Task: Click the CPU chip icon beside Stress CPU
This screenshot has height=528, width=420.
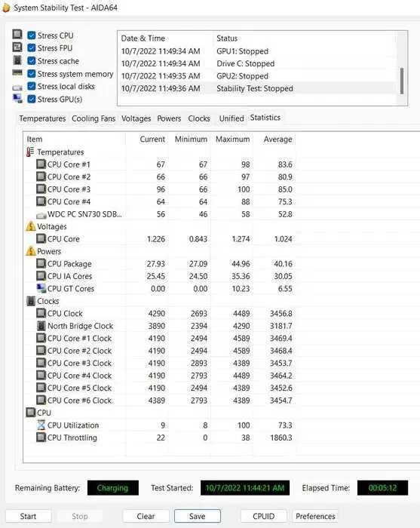Action: (x=17, y=35)
